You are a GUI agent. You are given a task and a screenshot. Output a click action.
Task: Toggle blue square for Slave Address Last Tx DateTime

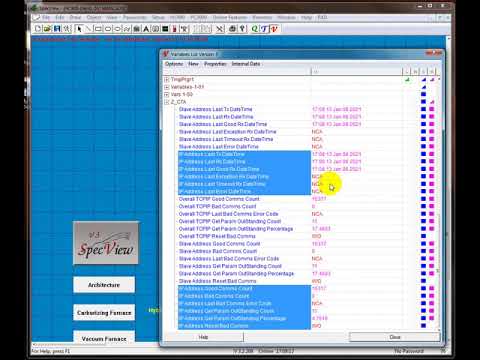423,109
